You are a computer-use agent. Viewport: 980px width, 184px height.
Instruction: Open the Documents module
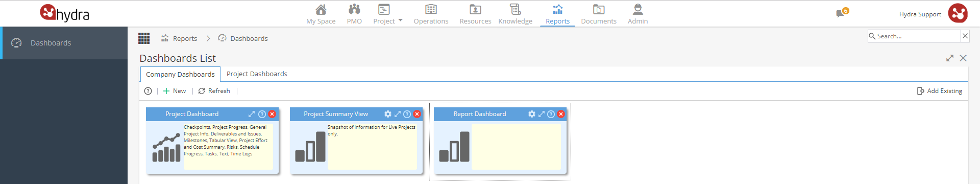point(599,14)
